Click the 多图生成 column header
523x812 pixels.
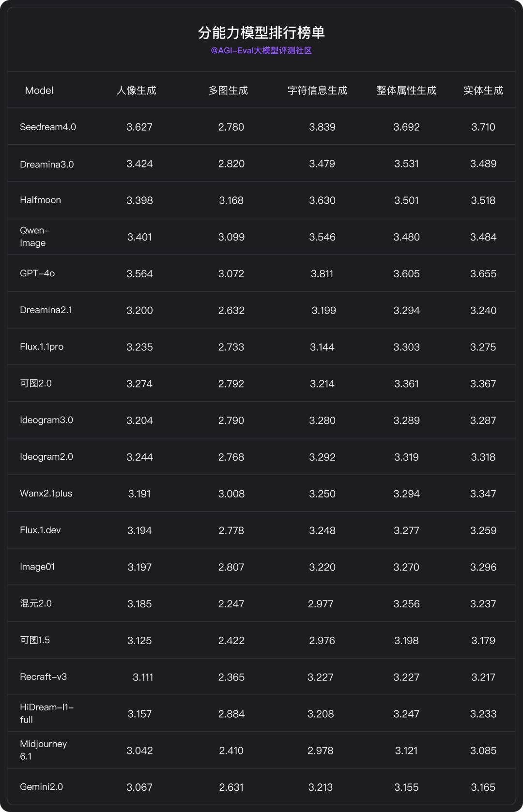228,90
